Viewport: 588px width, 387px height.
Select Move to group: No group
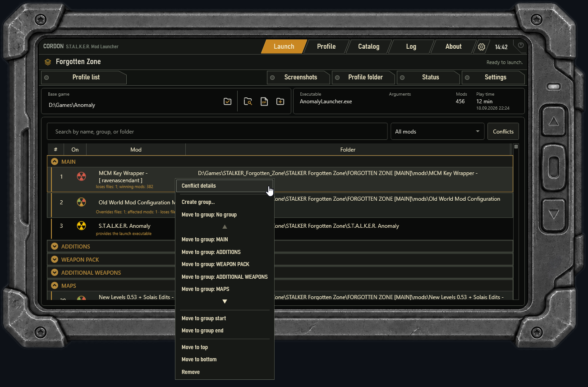(225, 215)
